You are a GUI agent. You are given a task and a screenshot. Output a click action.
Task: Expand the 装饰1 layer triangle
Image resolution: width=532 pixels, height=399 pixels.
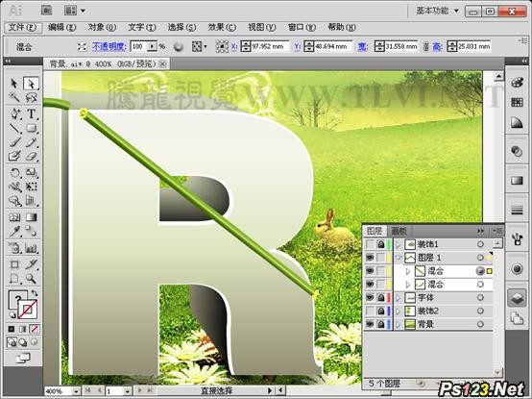click(398, 244)
